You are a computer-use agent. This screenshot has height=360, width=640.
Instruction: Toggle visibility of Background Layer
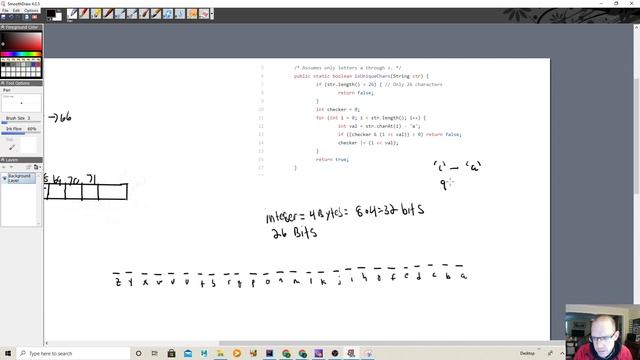pos(4,178)
